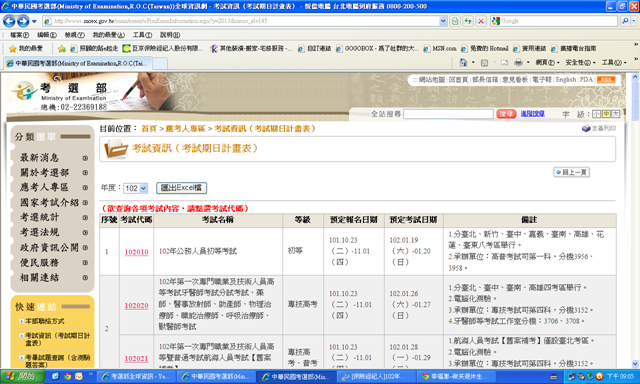Click the red 搜尋 search button

506,114
